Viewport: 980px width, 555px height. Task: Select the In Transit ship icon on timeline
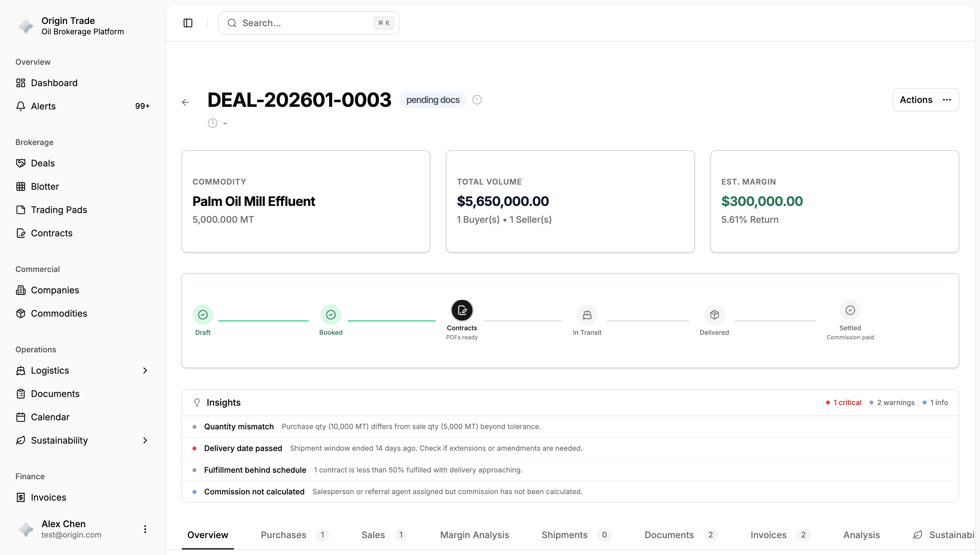tap(587, 314)
